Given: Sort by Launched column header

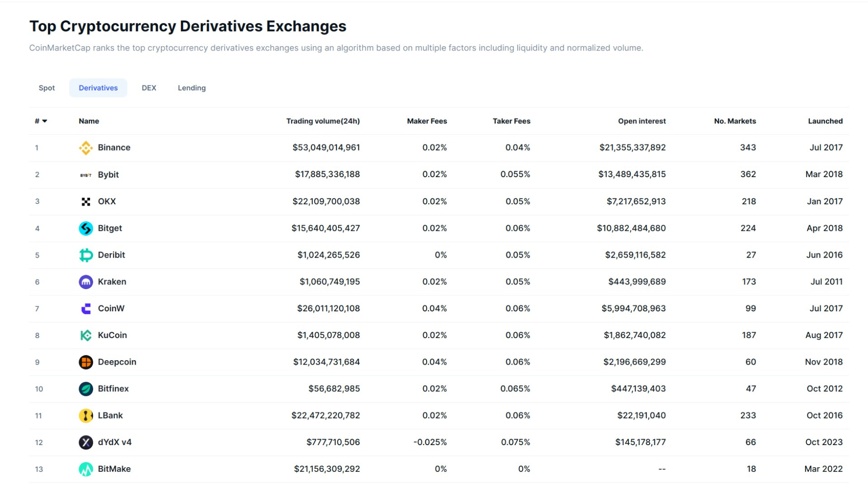Looking at the screenshot, I should tap(825, 121).
